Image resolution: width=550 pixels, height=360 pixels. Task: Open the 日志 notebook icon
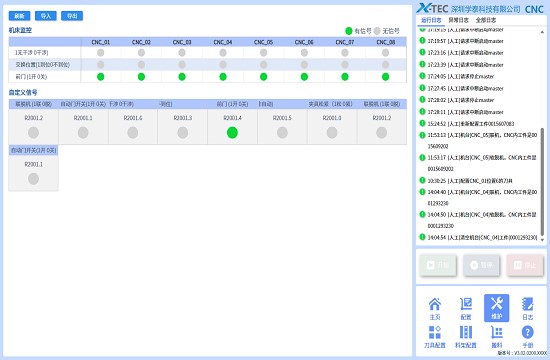tap(528, 308)
